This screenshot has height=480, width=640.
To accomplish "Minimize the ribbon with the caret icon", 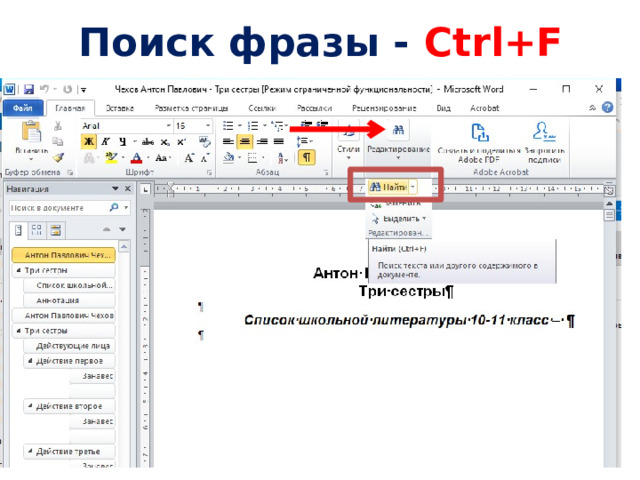I will click(x=592, y=108).
